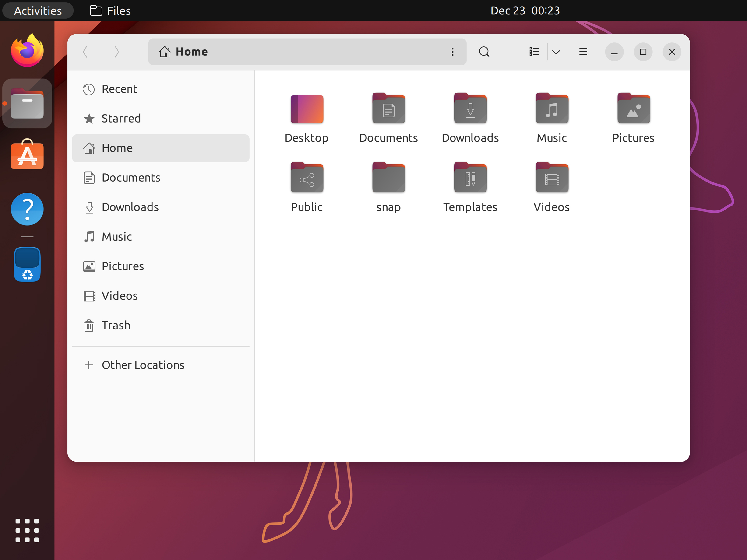
Task: Click the forward navigation arrow
Action: [116, 52]
